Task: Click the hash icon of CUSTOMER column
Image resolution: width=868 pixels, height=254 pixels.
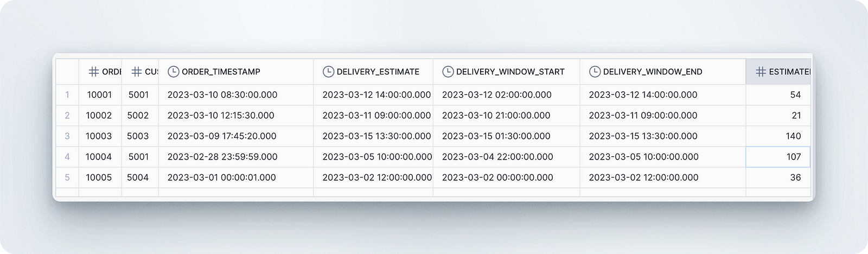Action: coord(137,72)
